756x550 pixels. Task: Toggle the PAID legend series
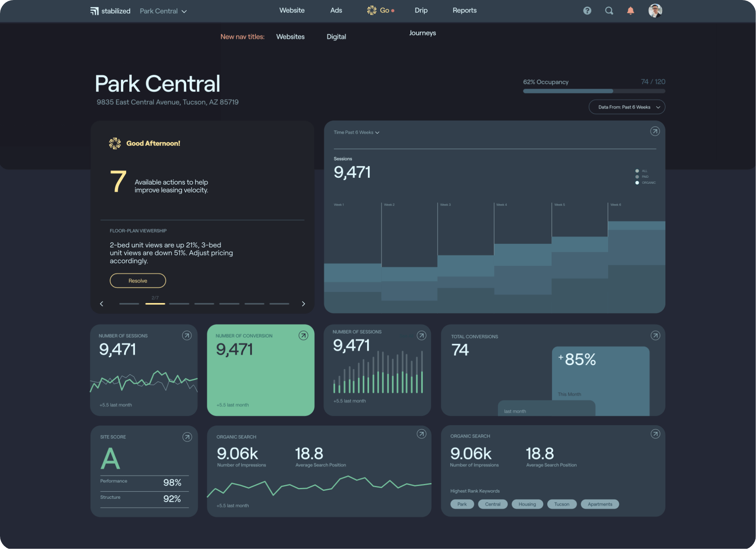click(642, 177)
